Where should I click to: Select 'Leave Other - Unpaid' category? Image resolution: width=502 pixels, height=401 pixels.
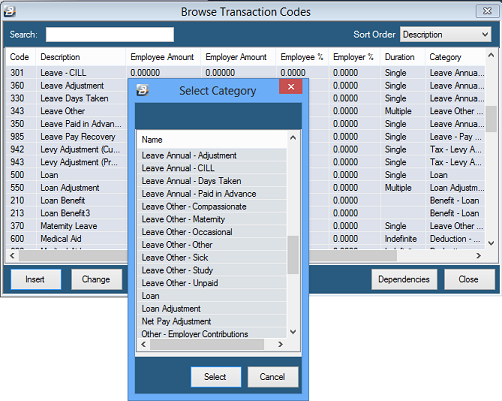point(212,283)
